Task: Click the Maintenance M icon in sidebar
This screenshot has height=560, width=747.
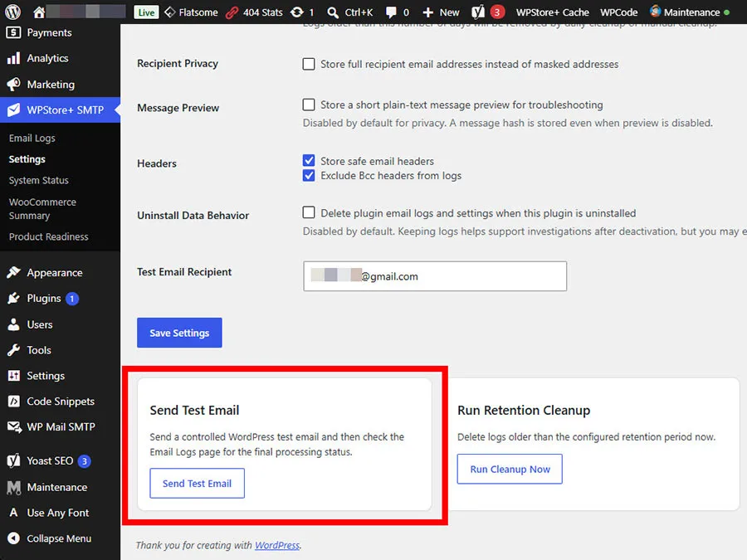Action: coord(14,487)
